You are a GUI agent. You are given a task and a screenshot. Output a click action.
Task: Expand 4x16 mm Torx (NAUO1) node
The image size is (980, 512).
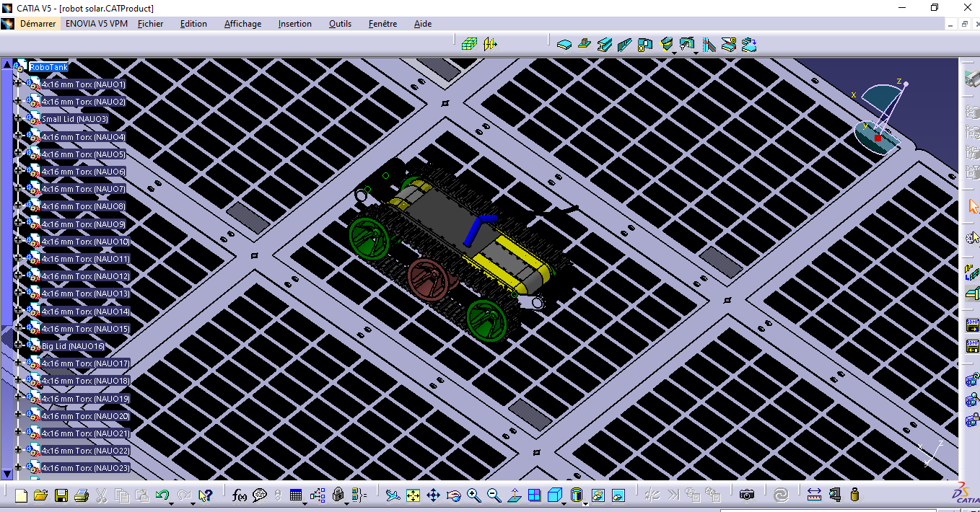click(19, 84)
